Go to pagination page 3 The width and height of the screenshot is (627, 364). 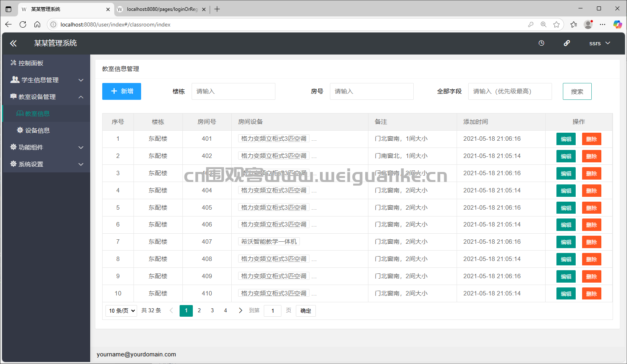click(212, 311)
